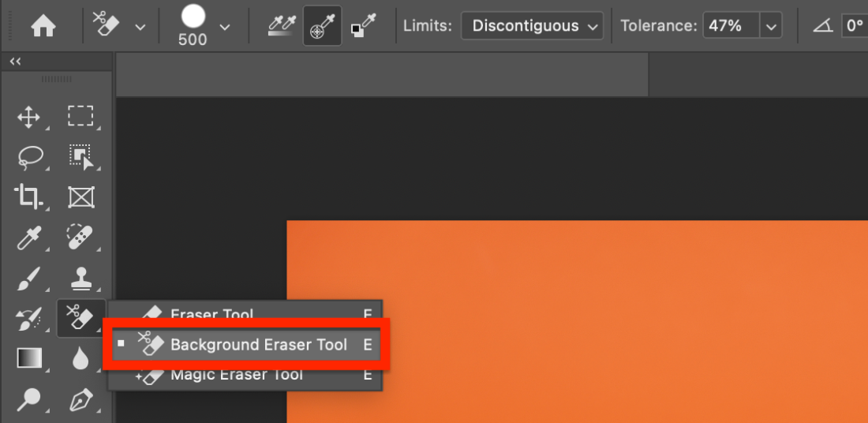Select the Frame tool
This screenshot has height=423, width=868.
click(x=80, y=196)
